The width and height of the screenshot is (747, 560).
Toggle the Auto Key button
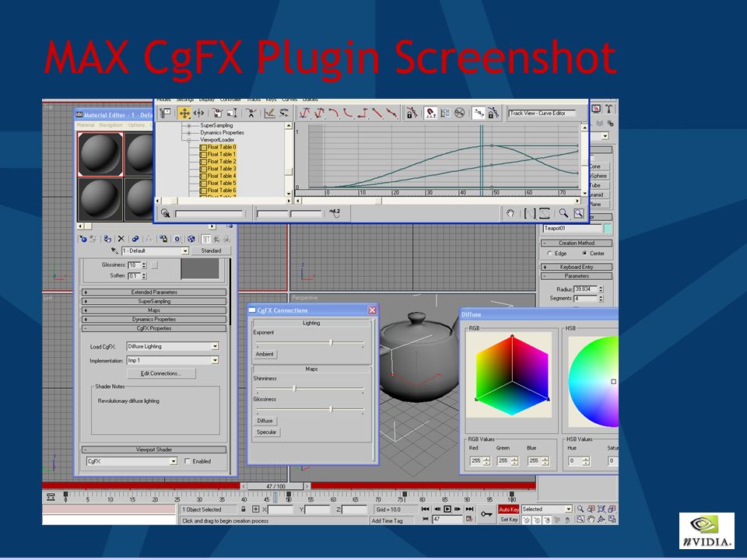508,509
